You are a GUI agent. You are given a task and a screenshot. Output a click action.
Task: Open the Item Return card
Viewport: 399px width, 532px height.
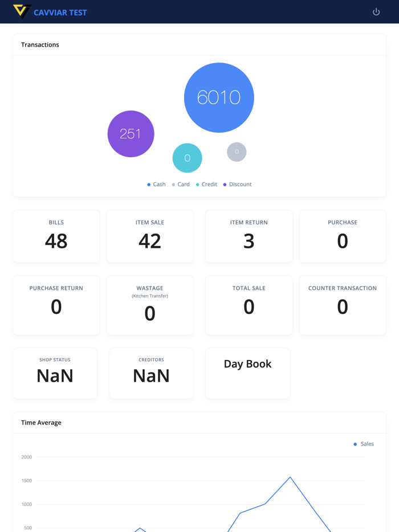pyautogui.click(x=249, y=236)
